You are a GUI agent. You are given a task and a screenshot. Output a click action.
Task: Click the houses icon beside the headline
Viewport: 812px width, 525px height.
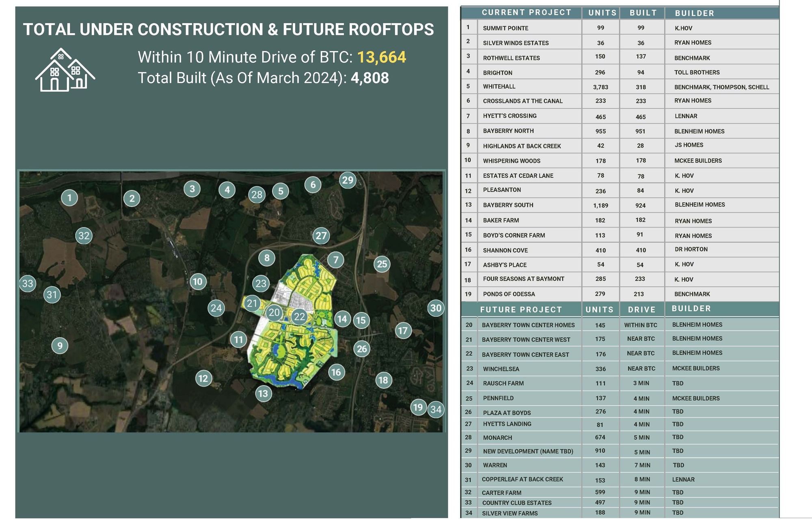(65, 70)
